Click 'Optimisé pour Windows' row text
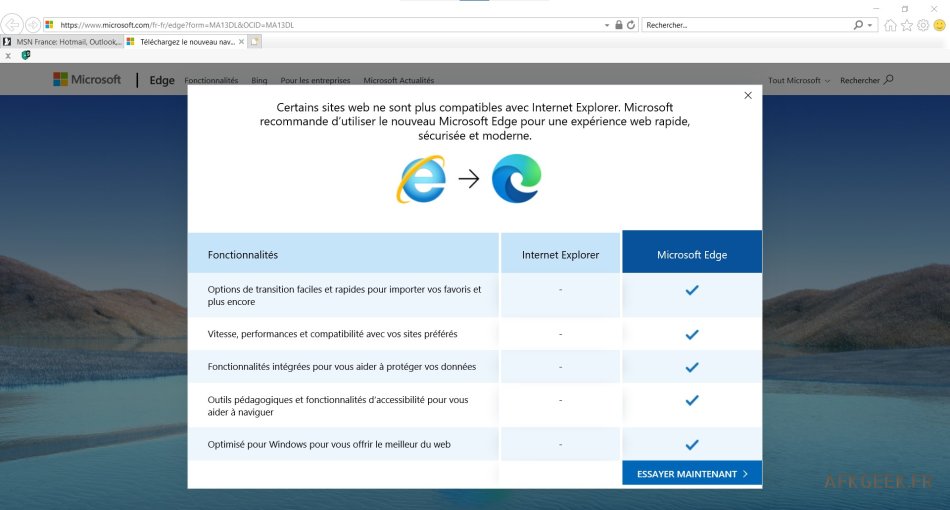Viewport: 950px width, 510px height. click(329, 444)
